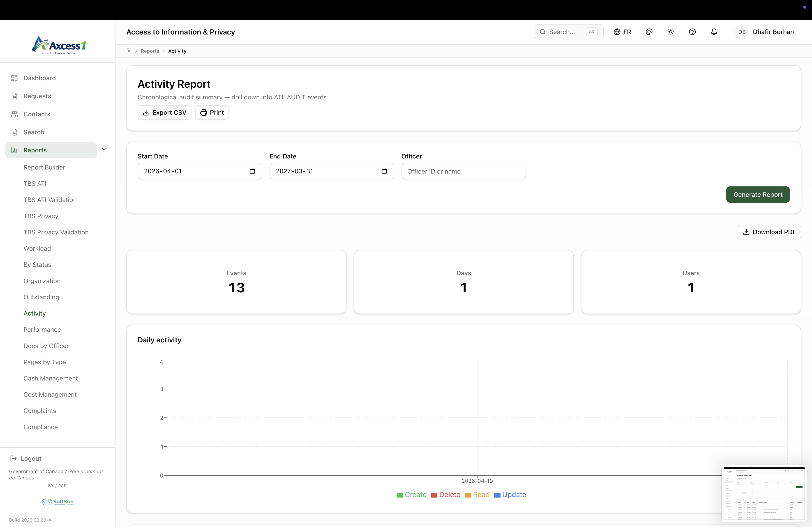Viewport: 812px width, 527px height.
Task: Click the search magnifier in the search bar
Action: point(542,32)
